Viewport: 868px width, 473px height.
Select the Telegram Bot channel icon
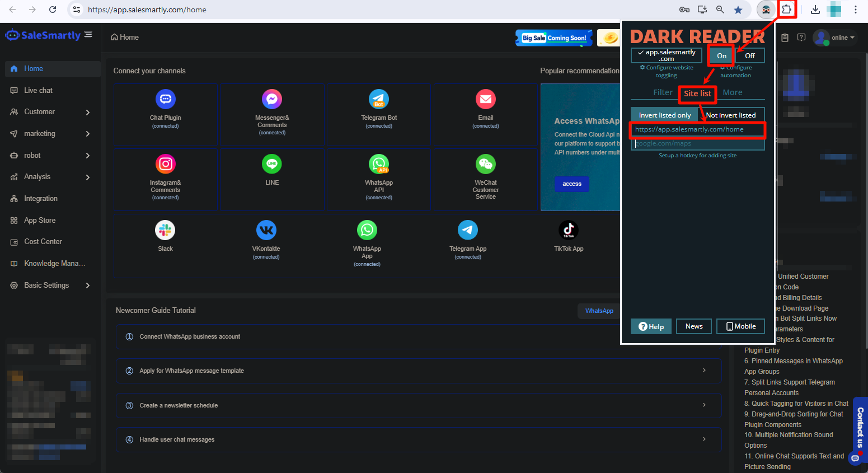(379, 99)
